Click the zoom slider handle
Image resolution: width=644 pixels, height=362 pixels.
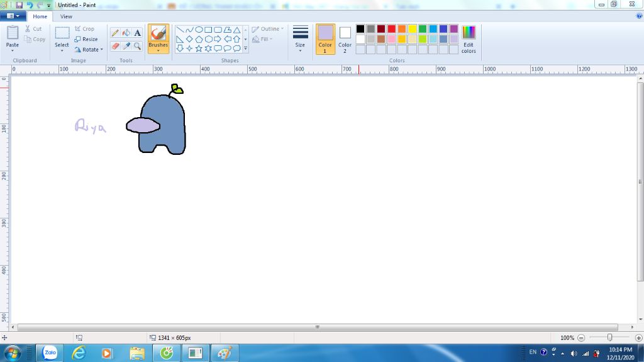point(610,337)
